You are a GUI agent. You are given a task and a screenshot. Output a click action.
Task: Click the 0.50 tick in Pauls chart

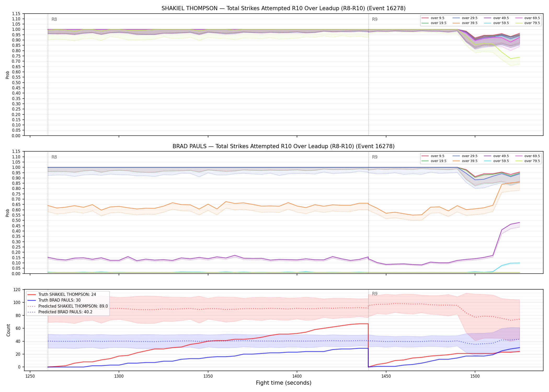point(16,221)
